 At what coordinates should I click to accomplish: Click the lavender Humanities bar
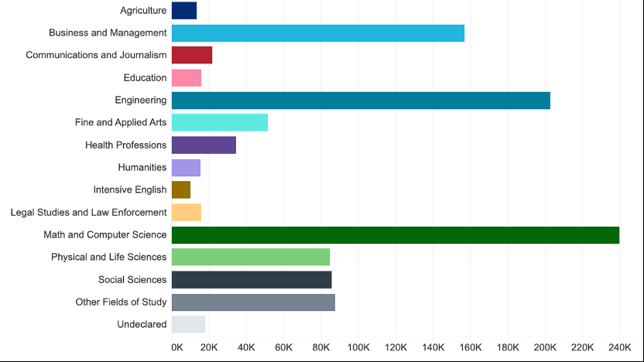tap(186, 168)
